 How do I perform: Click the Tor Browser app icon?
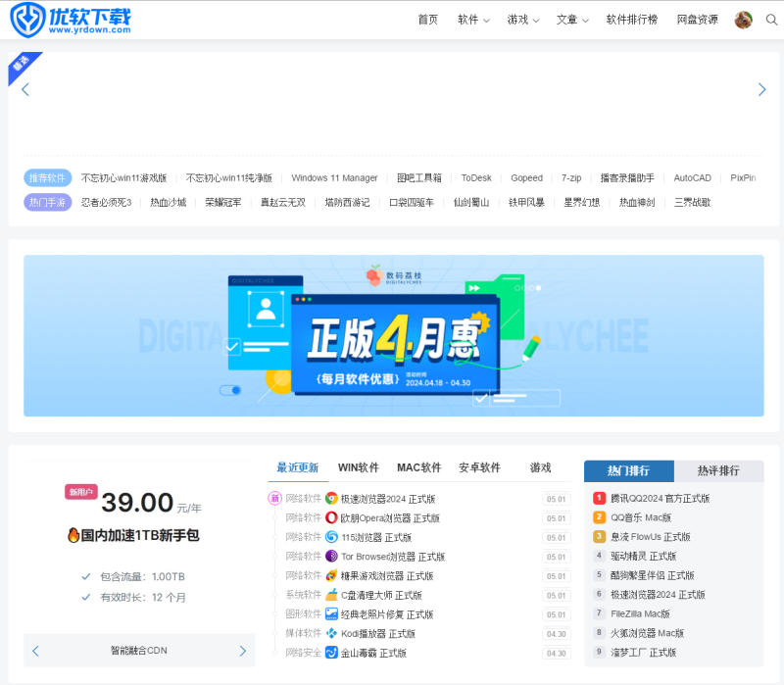331,556
